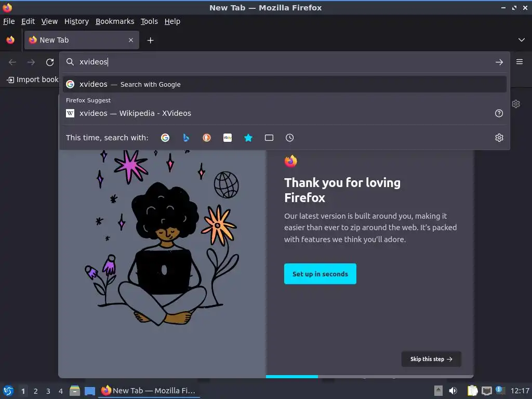532x399 pixels.
Task: Click the Set up in seconds button
Action: pos(320,274)
